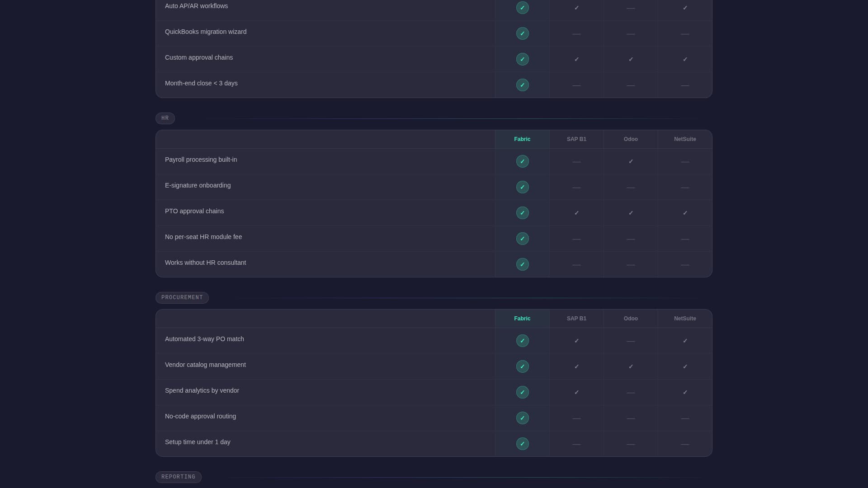
Task: Click NetSuite checkmark for Automated 3-way PO match
Action: (x=685, y=341)
